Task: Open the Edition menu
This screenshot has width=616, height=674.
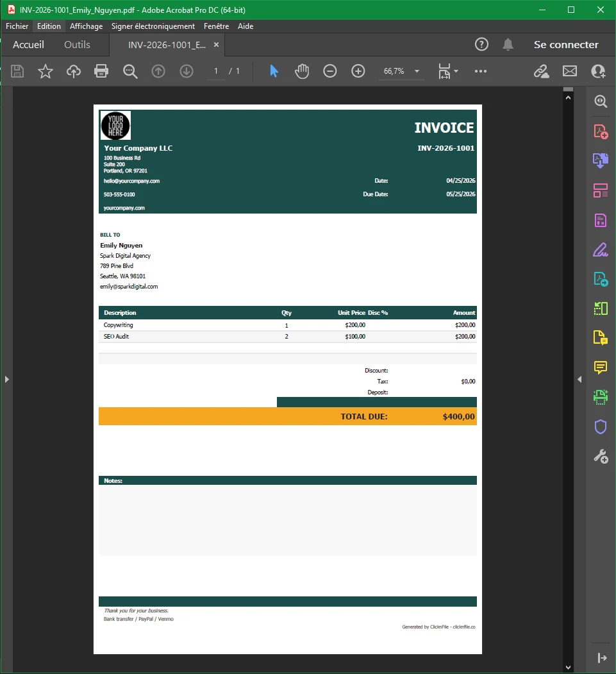Action: coord(49,26)
